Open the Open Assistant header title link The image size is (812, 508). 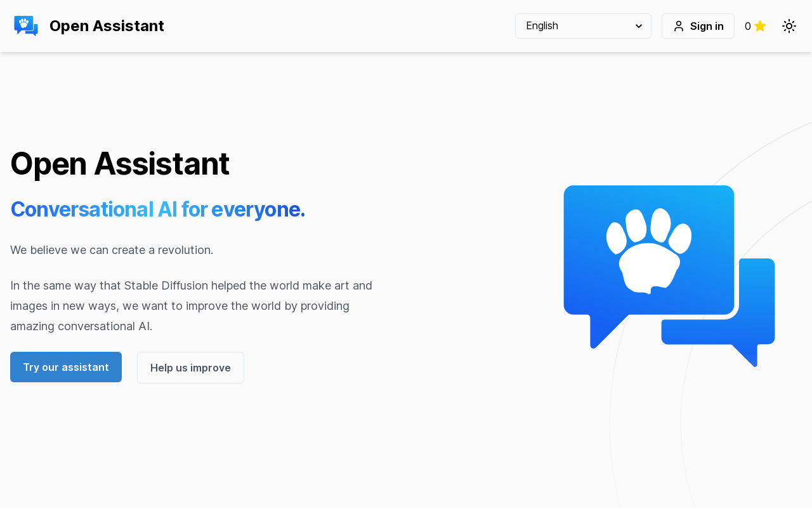tap(107, 26)
